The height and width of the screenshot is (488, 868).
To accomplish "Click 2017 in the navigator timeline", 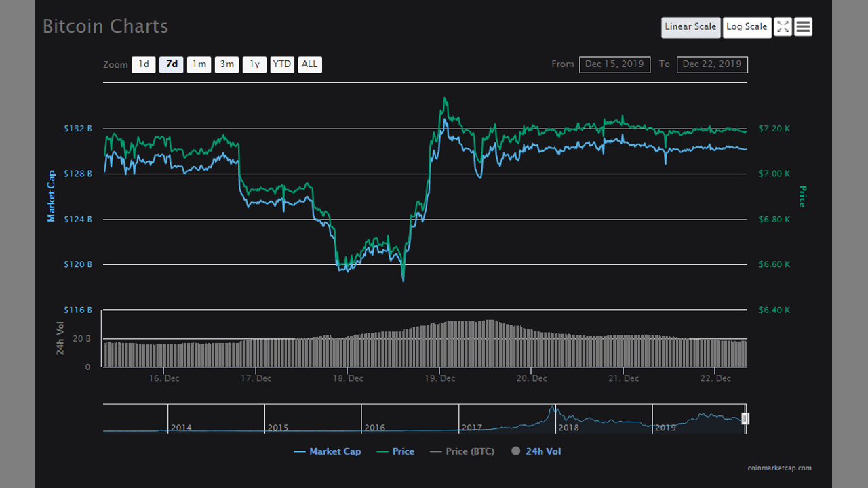I will (x=471, y=428).
